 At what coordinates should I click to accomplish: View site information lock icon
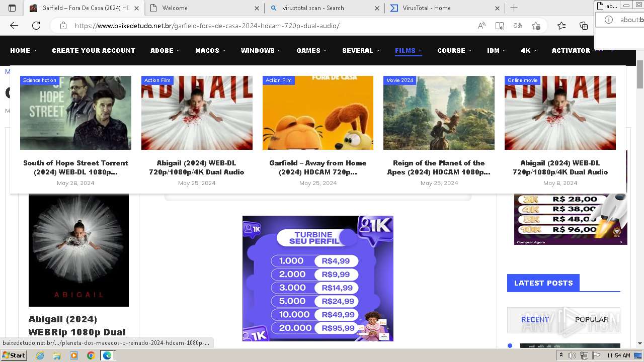[63, 26]
